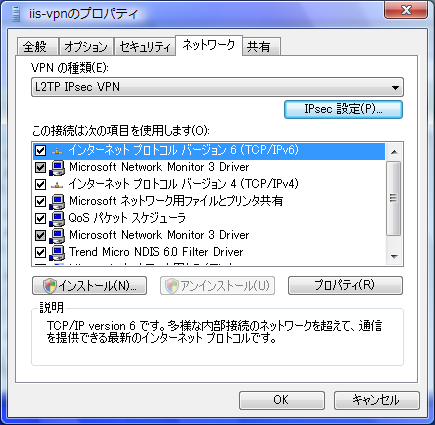This screenshot has width=435, height=425.
Task: Click the プロパティ(R) button
Action: click(x=345, y=285)
